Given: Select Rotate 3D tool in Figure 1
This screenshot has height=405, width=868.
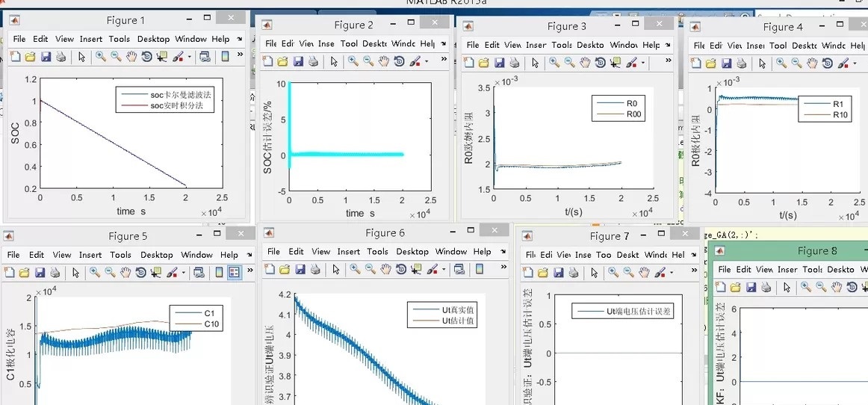Looking at the screenshot, I should [146, 57].
